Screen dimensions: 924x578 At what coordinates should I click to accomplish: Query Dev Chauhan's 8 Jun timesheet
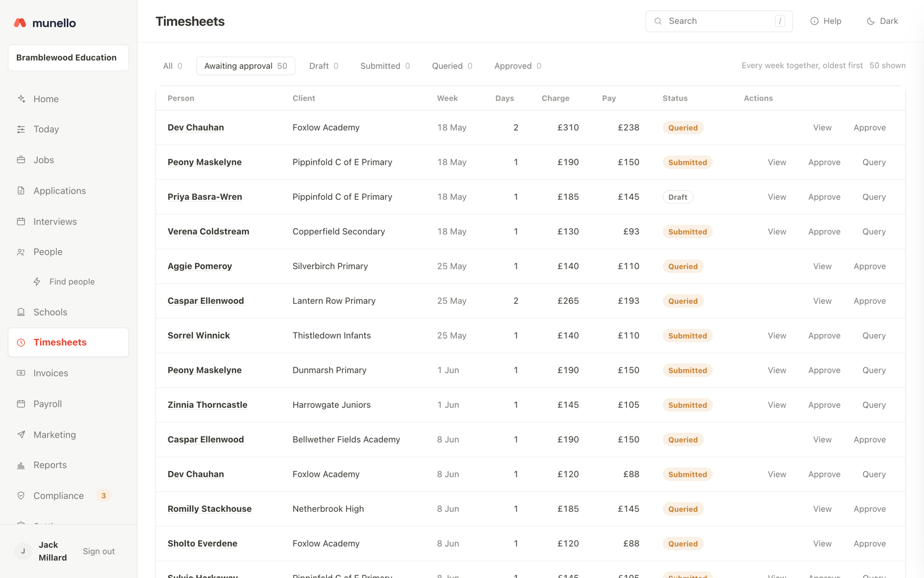click(874, 474)
